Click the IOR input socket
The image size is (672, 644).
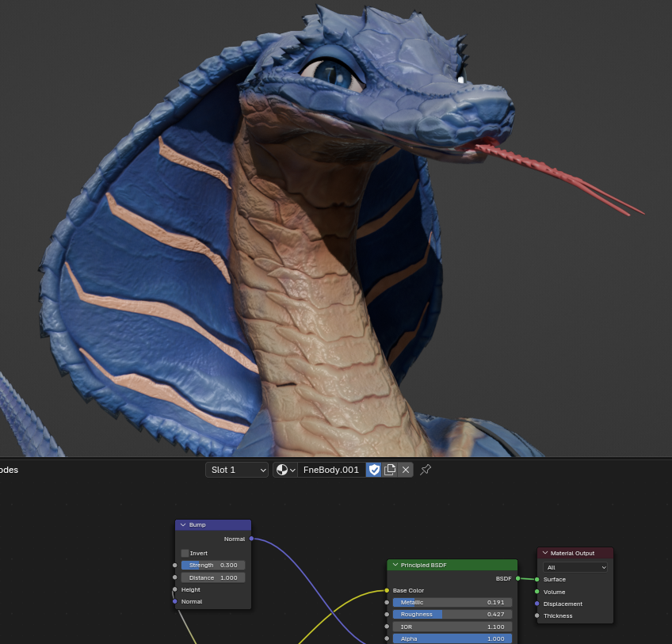[x=387, y=627]
